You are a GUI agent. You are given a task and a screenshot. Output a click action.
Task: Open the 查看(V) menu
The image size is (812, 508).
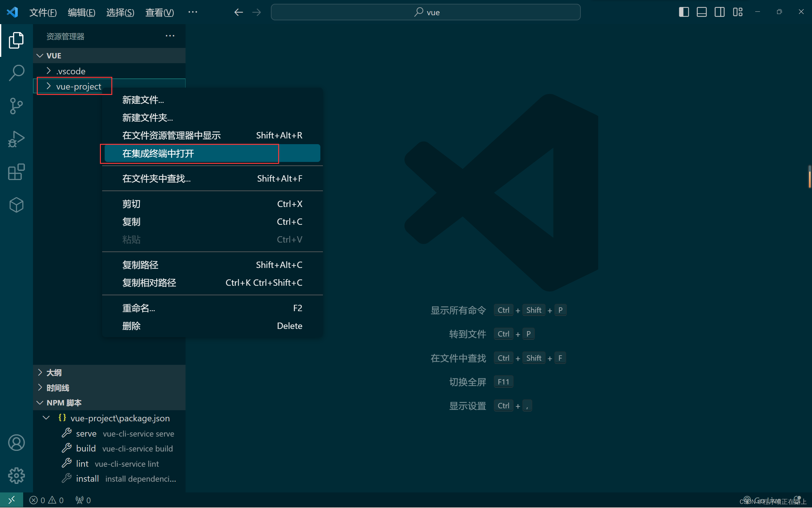point(159,12)
